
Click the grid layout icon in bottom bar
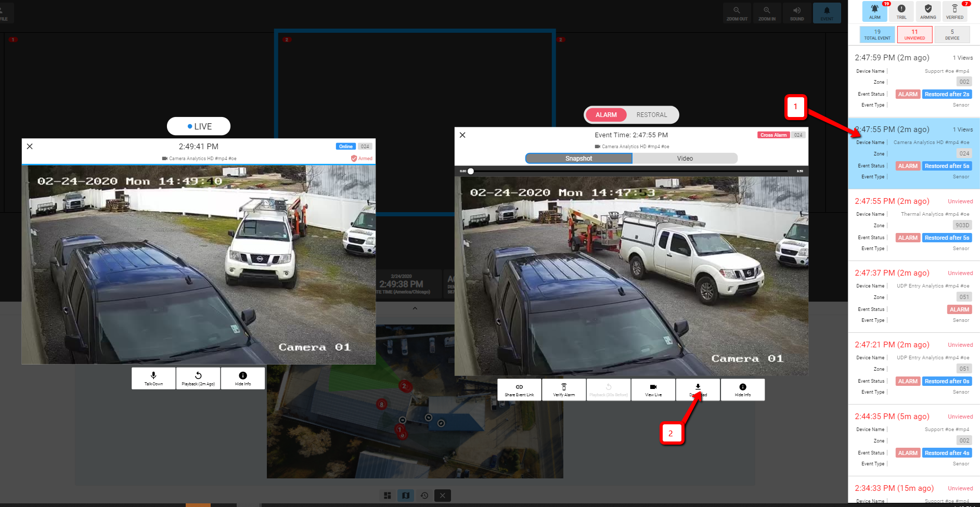(x=388, y=496)
